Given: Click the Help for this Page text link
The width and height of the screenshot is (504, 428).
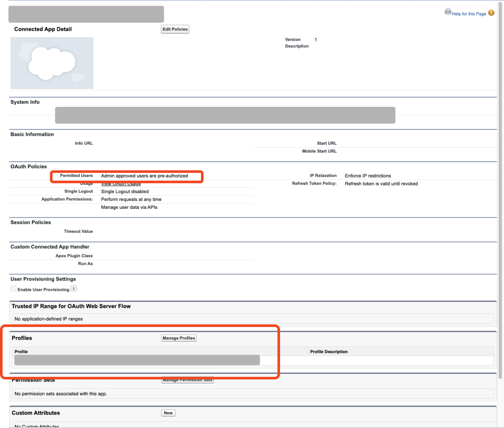Looking at the screenshot, I should pos(469,14).
